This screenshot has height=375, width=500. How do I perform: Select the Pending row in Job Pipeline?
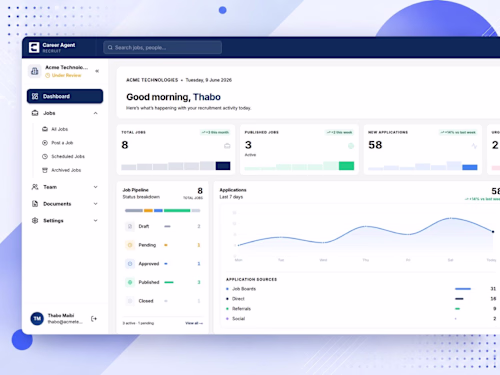162,245
